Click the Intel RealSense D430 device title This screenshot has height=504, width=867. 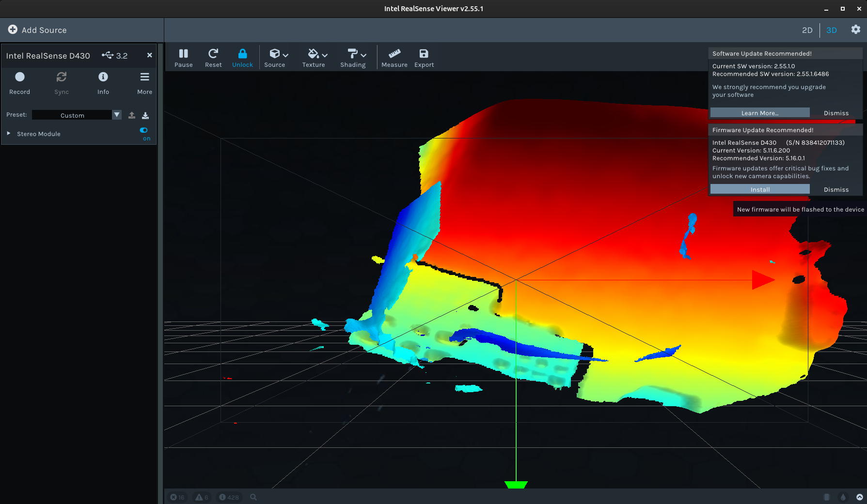48,56
